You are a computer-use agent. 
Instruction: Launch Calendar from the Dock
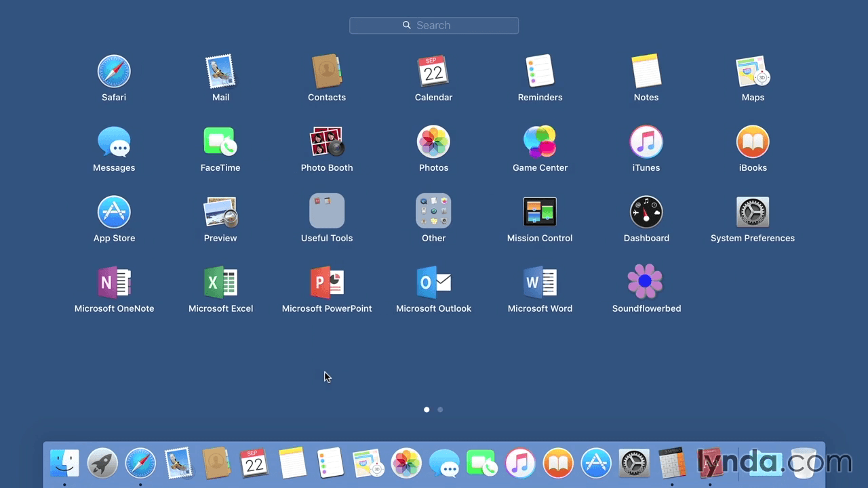tap(254, 464)
